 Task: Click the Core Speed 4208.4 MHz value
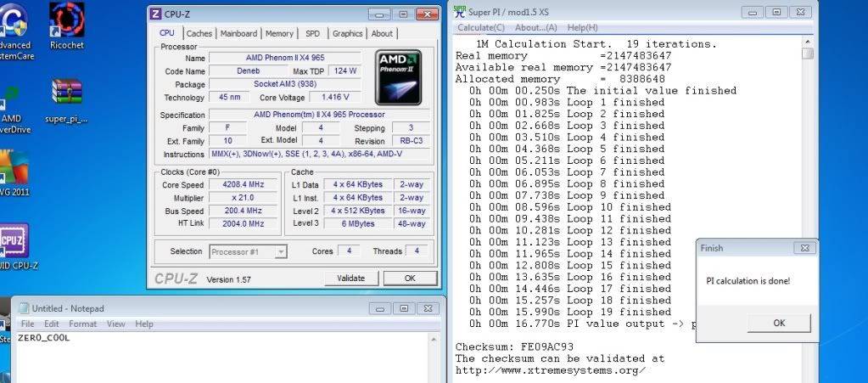tap(243, 184)
